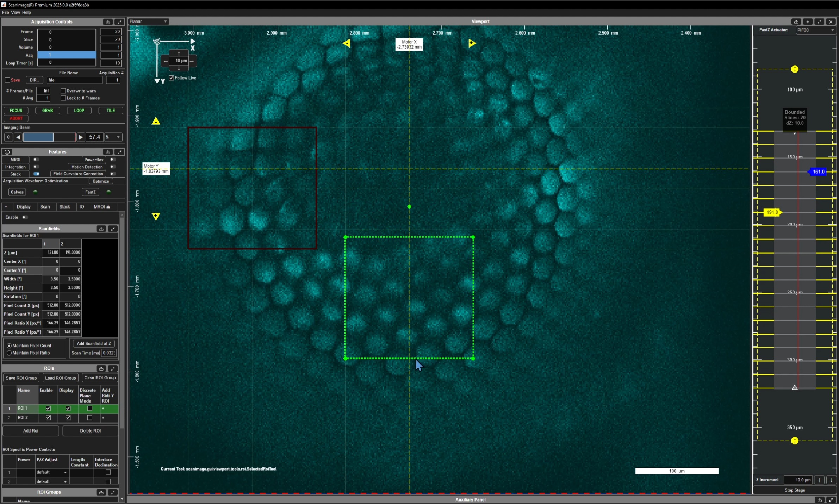Toggle the Stack feature switch
The width and height of the screenshot is (839, 504).
(x=36, y=174)
